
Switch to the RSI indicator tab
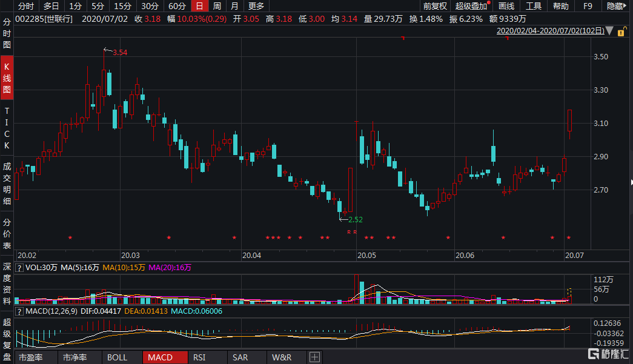point(199,357)
